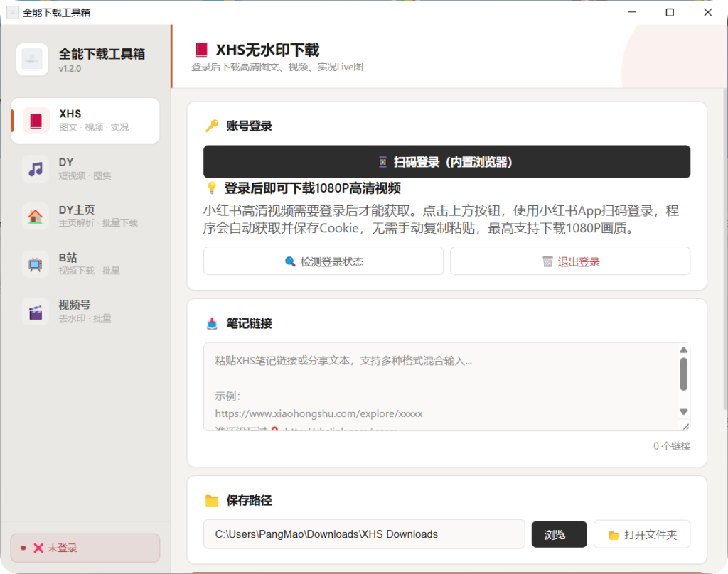Click the 检测登录状态 button

[x=323, y=261]
